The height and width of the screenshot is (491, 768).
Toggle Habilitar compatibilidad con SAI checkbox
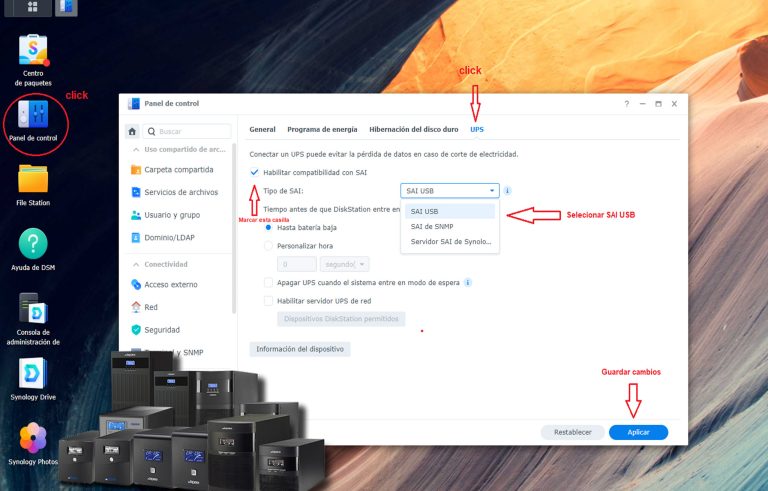point(254,172)
